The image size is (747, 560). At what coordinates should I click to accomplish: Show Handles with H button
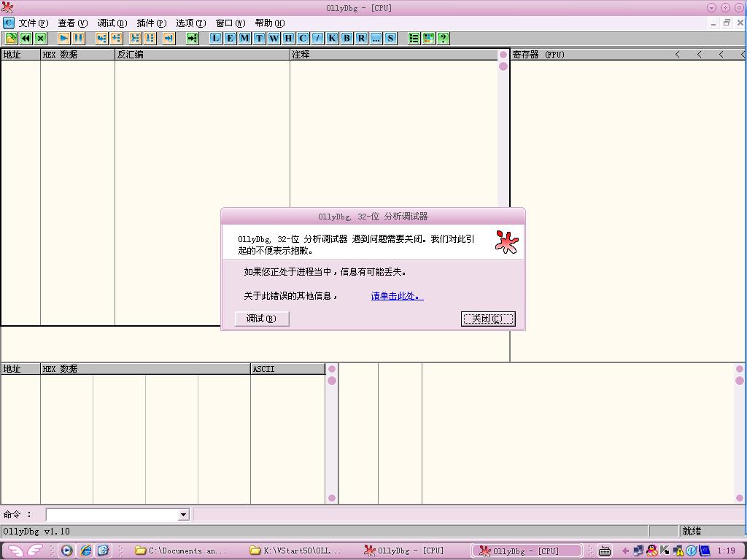[x=288, y=39]
